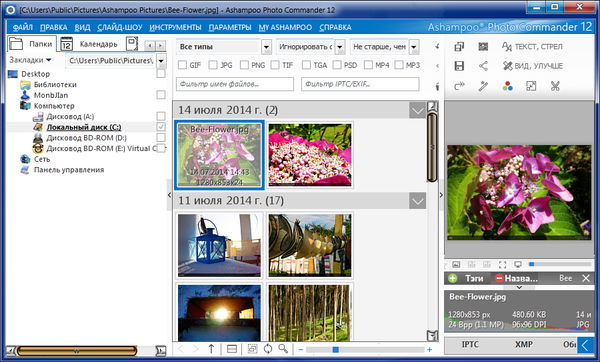Image resolution: width=600 pixels, height=362 pixels.
Task: Enable the PNG file type checkbox
Action: pyautogui.click(x=244, y=65)
